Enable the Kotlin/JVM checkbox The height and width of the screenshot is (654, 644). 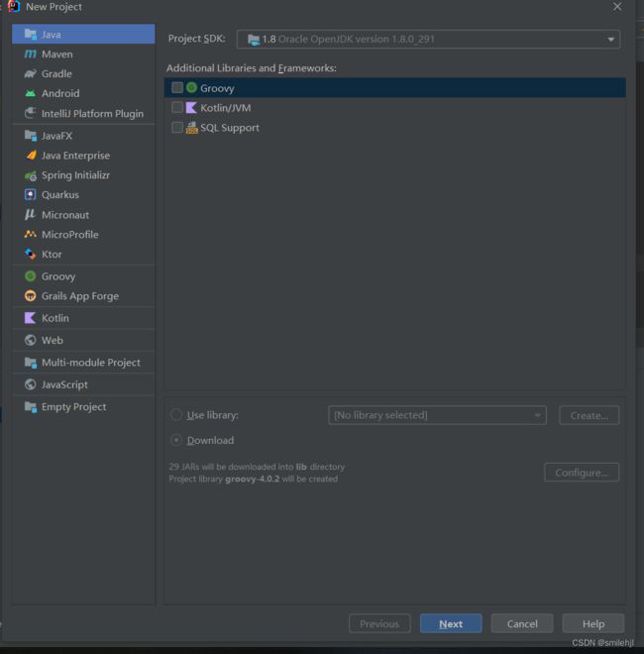[177, 107]
